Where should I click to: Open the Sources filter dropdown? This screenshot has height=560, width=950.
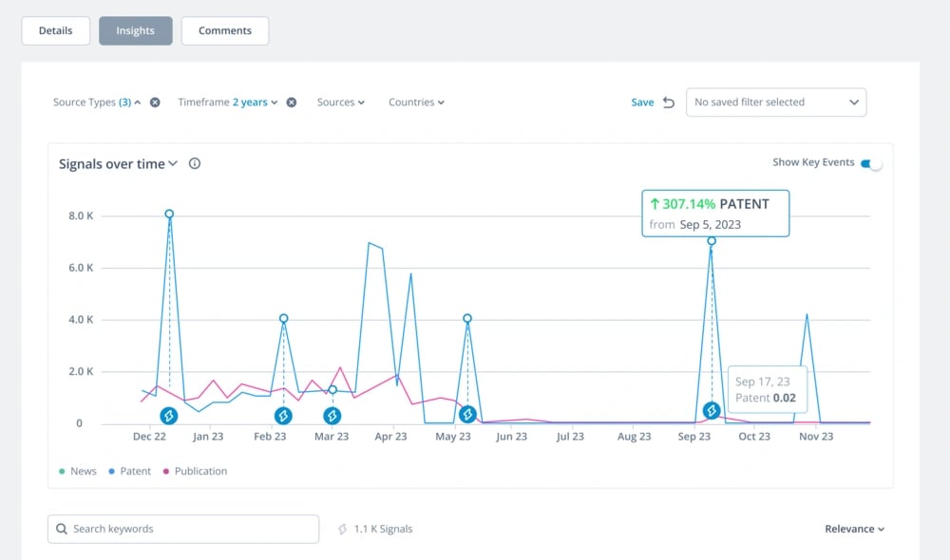pos(341,103)
